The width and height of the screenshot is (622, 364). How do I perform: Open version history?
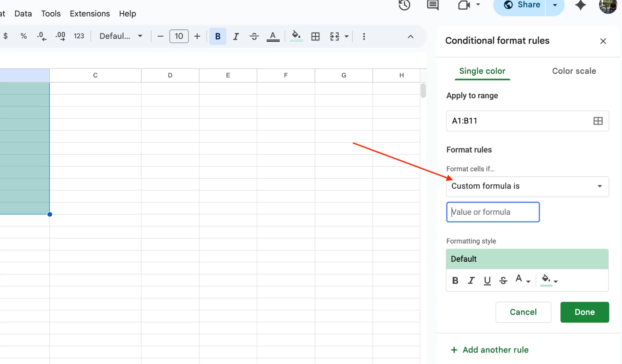coord(404,5)
